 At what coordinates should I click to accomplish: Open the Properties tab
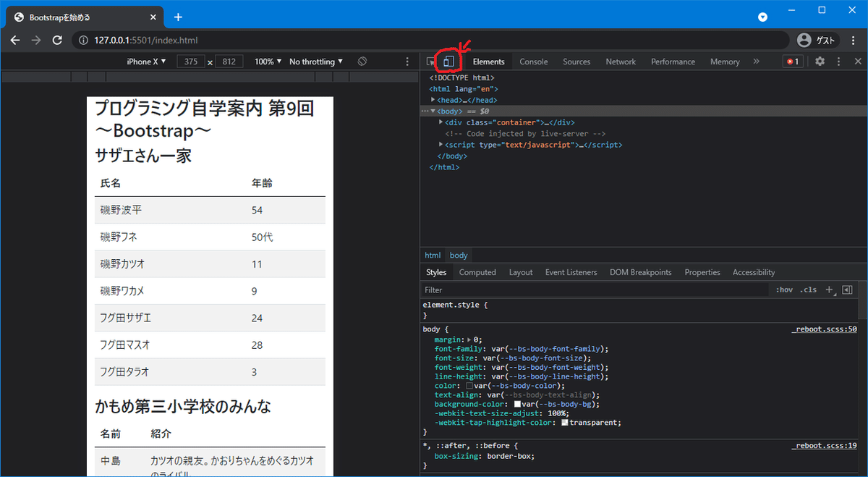pos(702,272)
